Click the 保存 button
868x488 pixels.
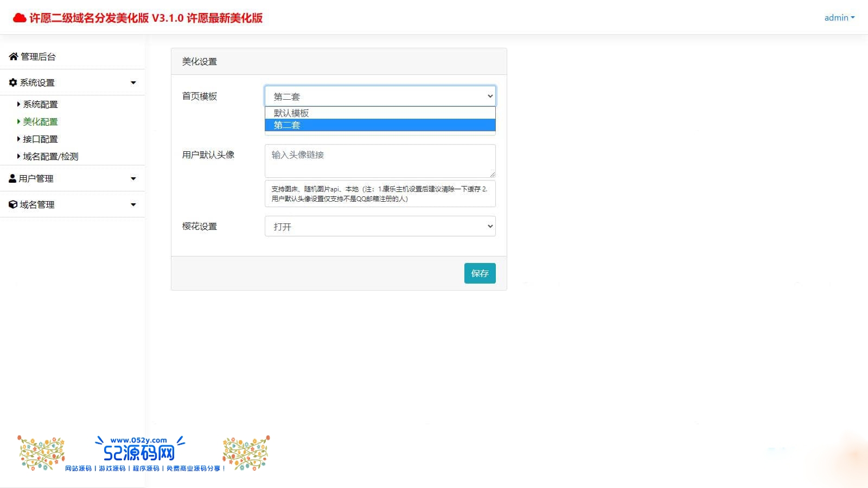(480, 273)
